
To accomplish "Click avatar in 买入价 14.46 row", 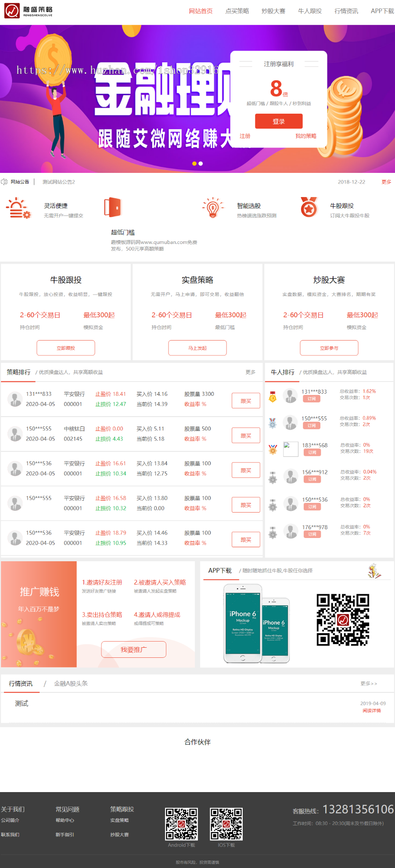I will click(x=15, y=538).
